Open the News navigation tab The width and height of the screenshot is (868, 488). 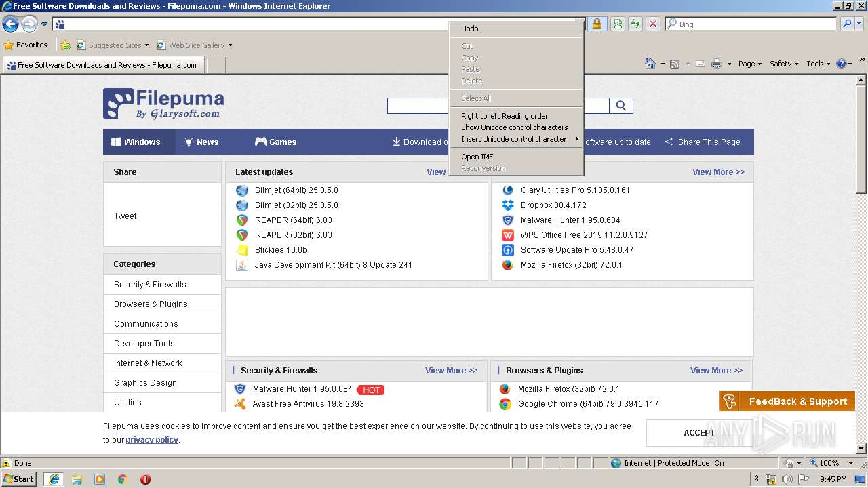point(201,142)
